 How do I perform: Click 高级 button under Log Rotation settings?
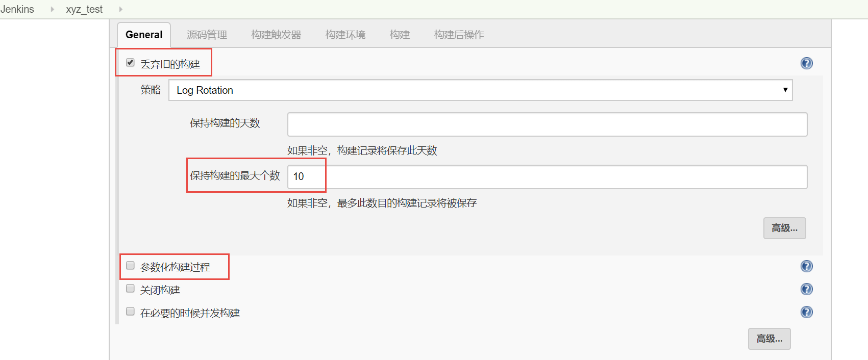tap(784, 228)
